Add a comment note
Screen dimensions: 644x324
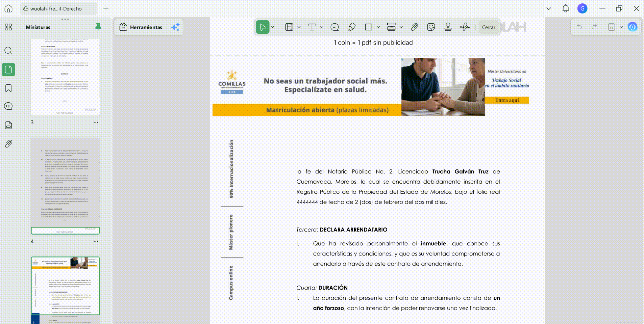[x=335, y=27]
